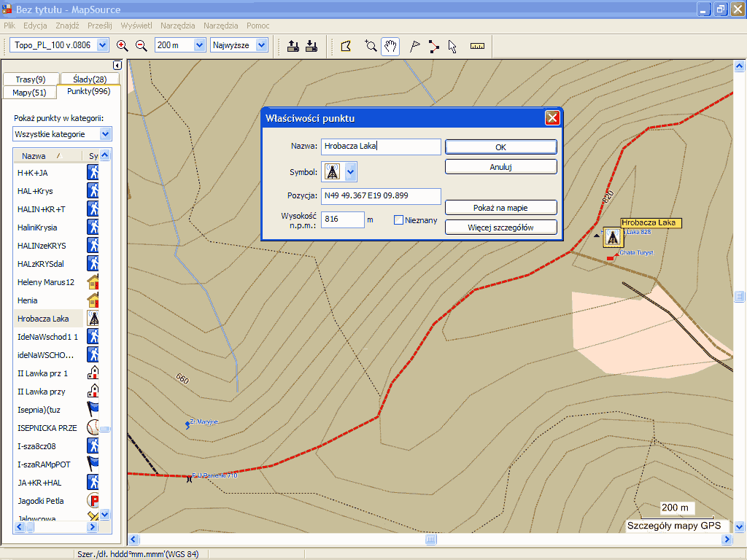Sort the list by Nazwa column header
Screen dimensions: 747x560
pyautogui.click(x=46, y=156)
